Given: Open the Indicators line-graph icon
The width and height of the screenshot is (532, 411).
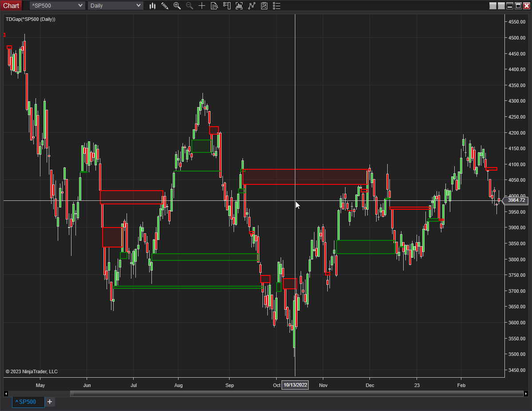Looking at the screenshot, I should point(252,6).
